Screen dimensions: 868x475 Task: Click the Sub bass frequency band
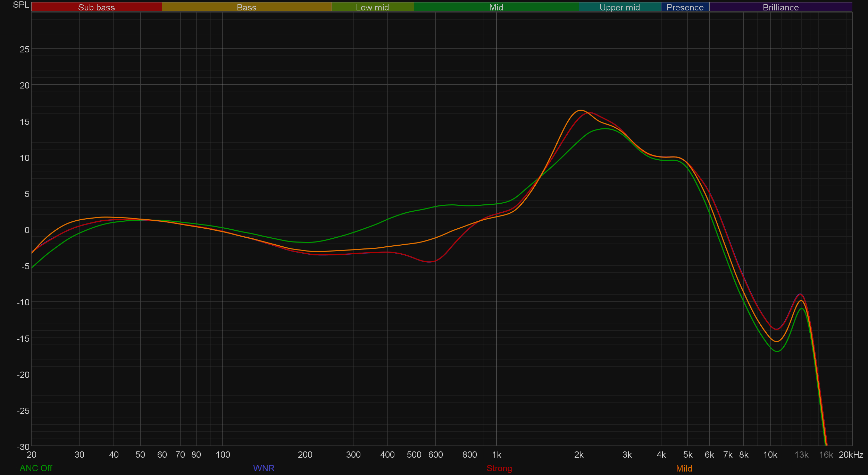97,7
